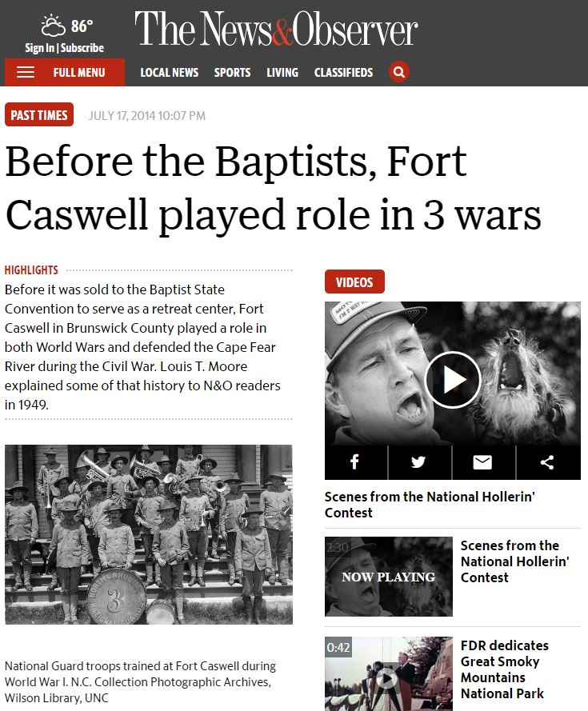Play the FDR dedication video thumbnail
The height and width of the screenshot is (711, 588).
388,673
